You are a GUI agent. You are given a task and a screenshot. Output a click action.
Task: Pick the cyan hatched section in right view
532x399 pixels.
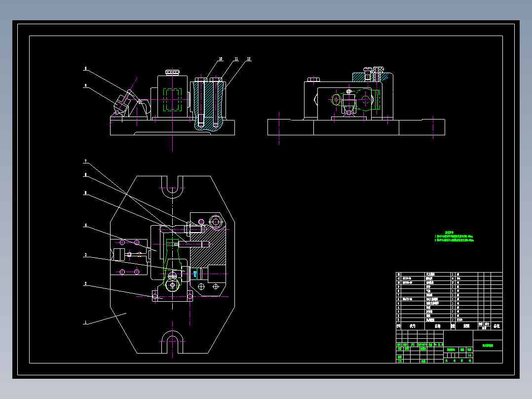(x=370, y=77)
